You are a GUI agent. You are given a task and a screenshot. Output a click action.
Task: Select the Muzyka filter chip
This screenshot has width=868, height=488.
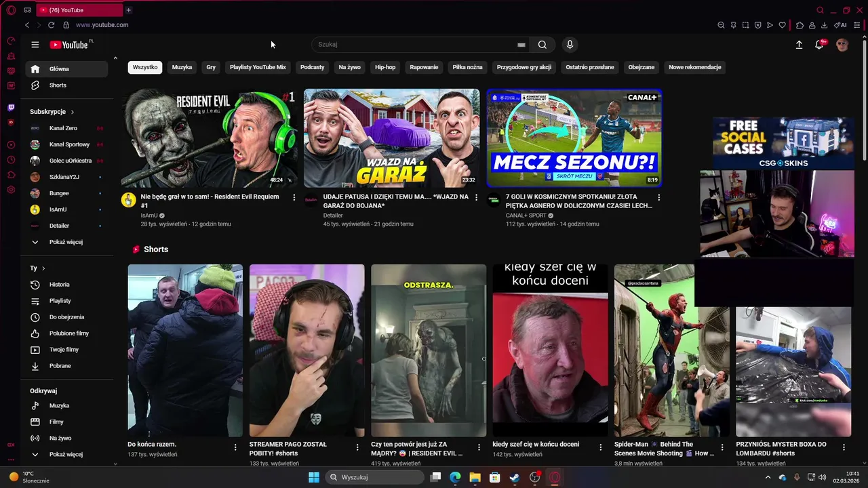coord(182,67)
